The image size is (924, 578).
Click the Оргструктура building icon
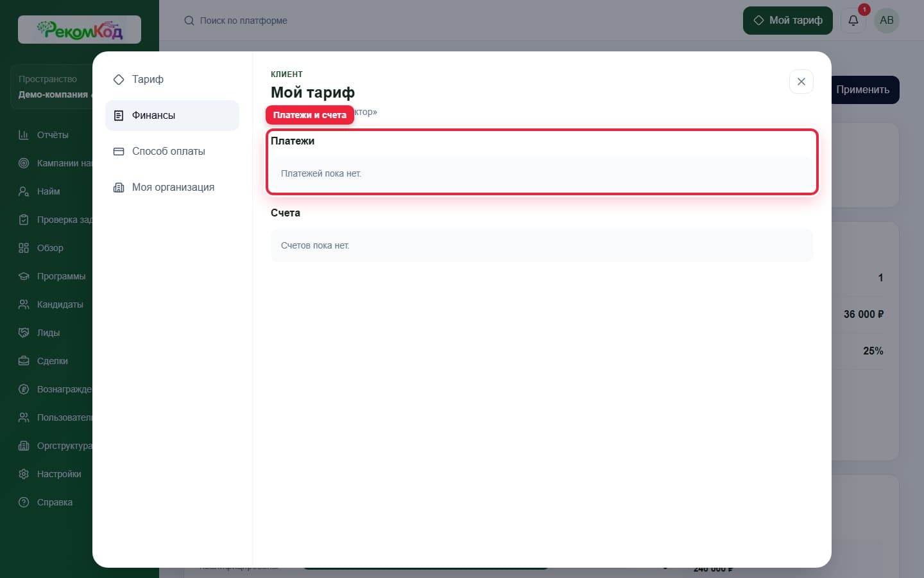tap(24, 446)
